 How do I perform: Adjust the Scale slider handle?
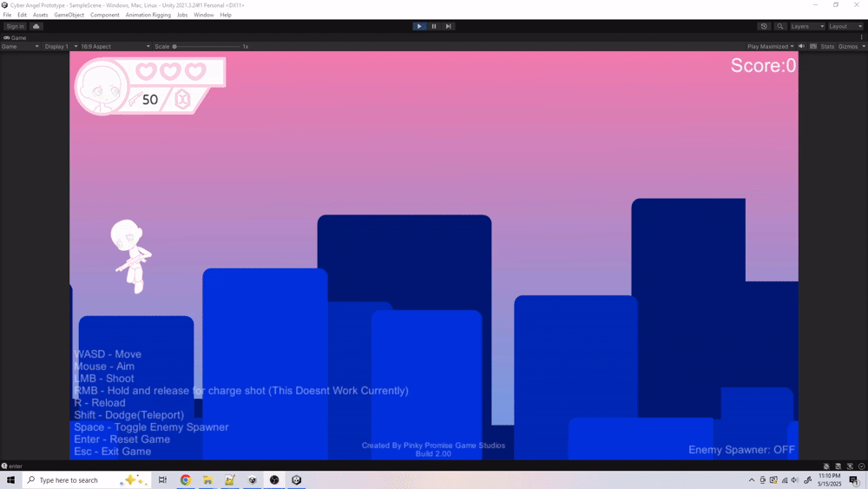click(x=174, y=47)
